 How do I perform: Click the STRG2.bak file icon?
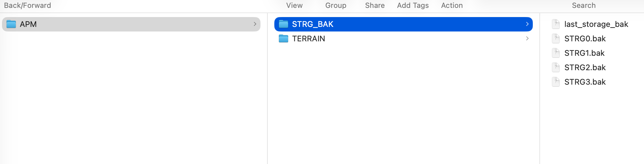pos(556,68)
